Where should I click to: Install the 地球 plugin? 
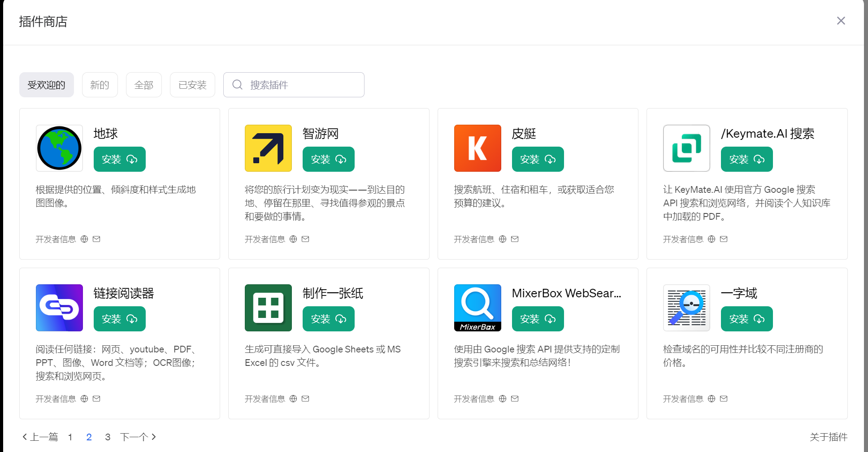[119, 159]
